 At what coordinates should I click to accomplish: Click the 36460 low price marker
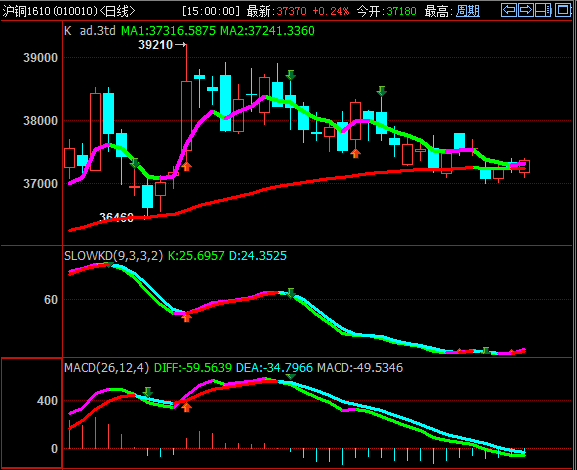pos(116,217)
